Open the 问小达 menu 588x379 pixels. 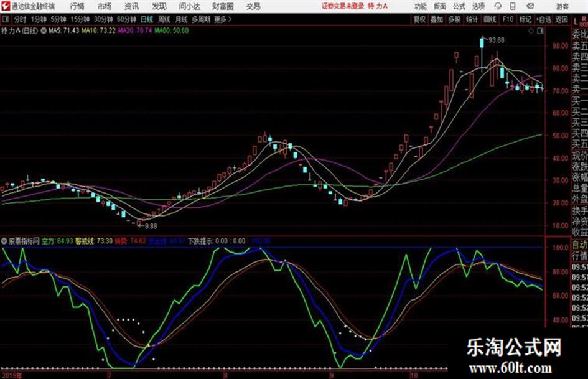[x=189, y=6]
